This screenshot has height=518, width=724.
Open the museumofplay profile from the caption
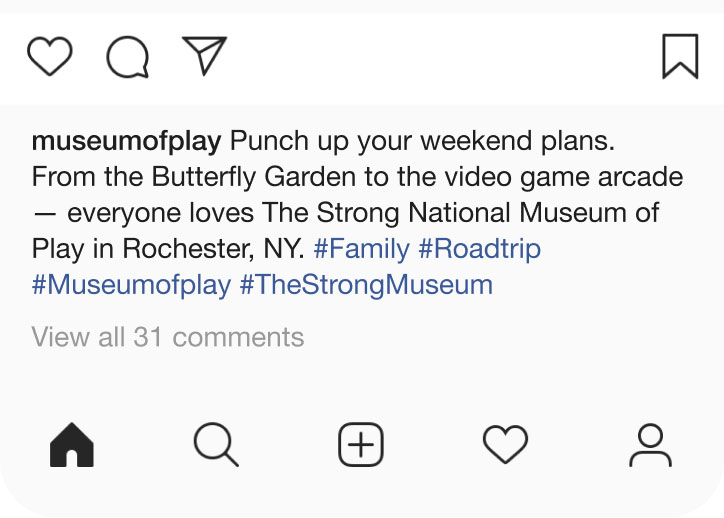tap(127, 141)
